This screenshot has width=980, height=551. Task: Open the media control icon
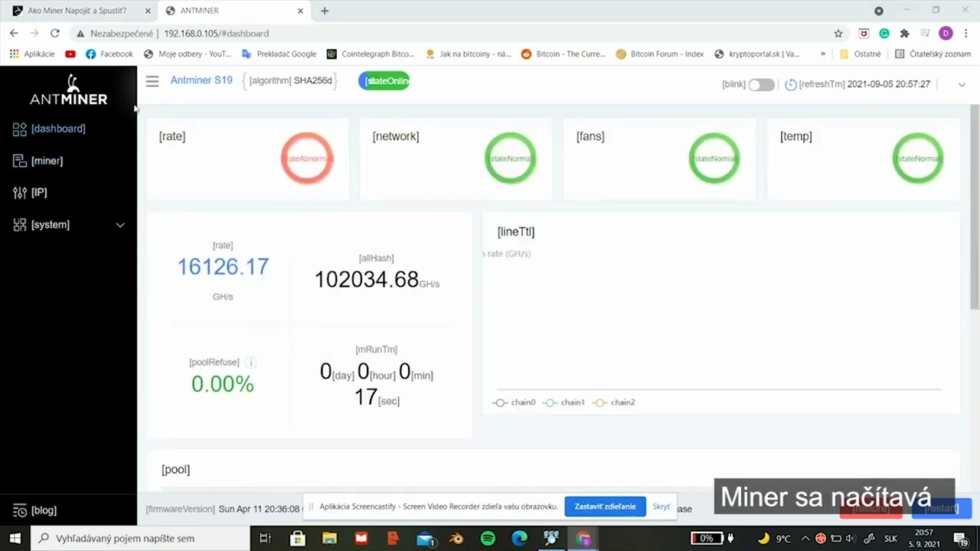925,34
